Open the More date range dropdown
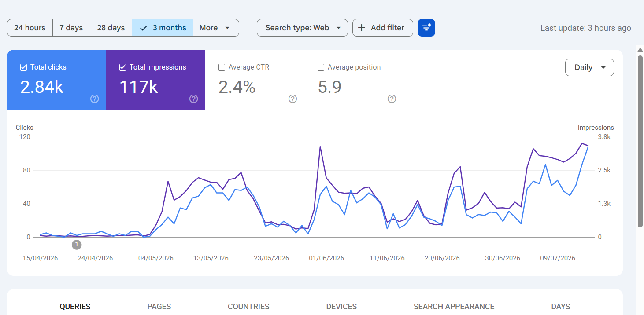The width and height of the screenshot is (644, 315). click(215, 28)
